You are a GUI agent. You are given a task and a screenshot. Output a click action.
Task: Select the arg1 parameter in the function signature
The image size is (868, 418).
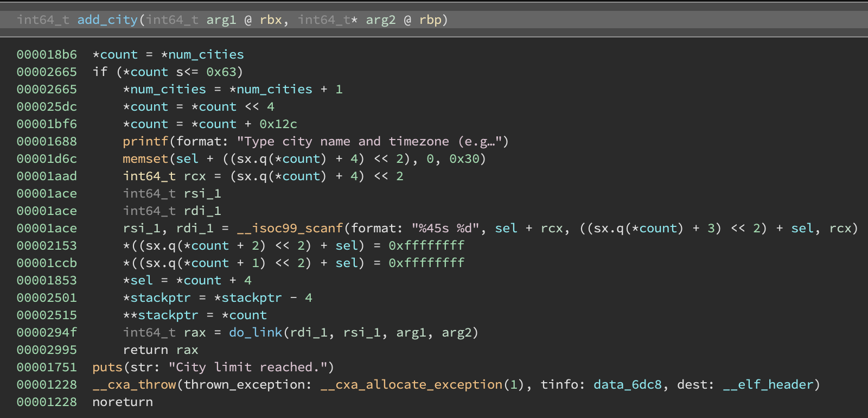click(x=221, y=20)
